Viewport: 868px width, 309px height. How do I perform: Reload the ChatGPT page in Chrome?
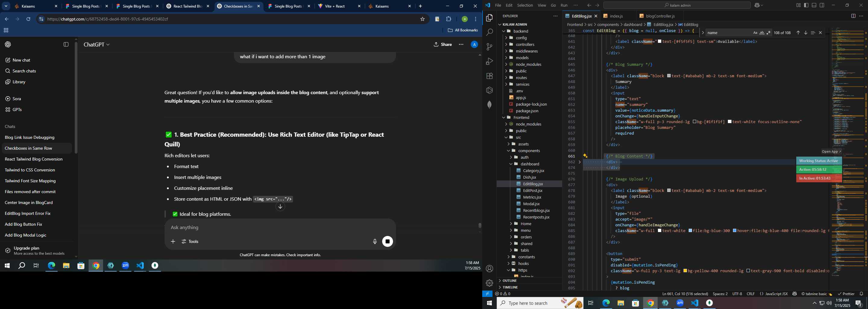coord(28,19)
